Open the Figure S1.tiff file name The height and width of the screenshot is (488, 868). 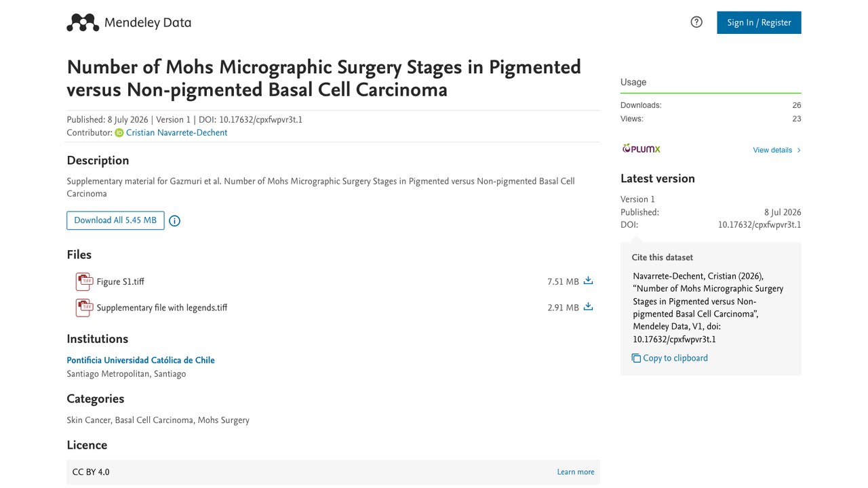(121, 282)
